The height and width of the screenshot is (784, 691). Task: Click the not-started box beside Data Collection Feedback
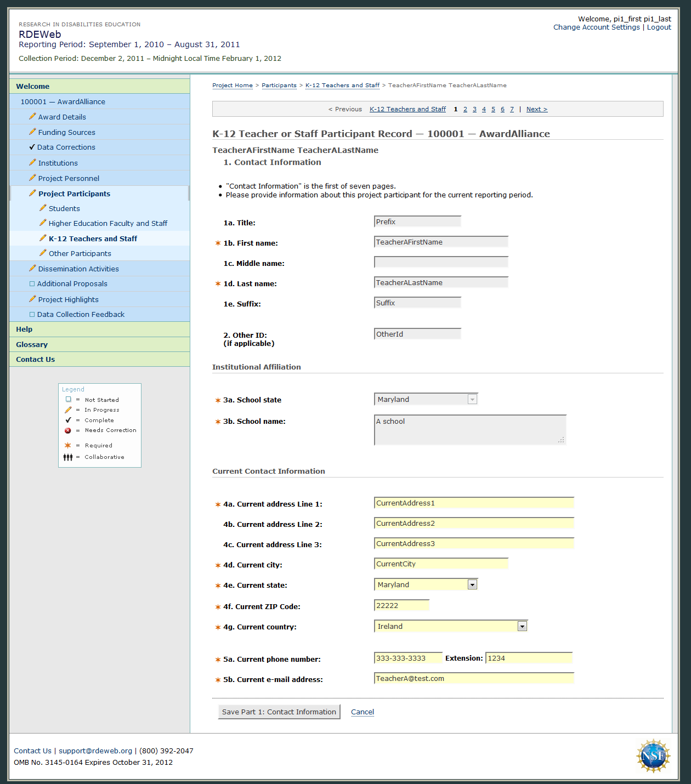32,314
